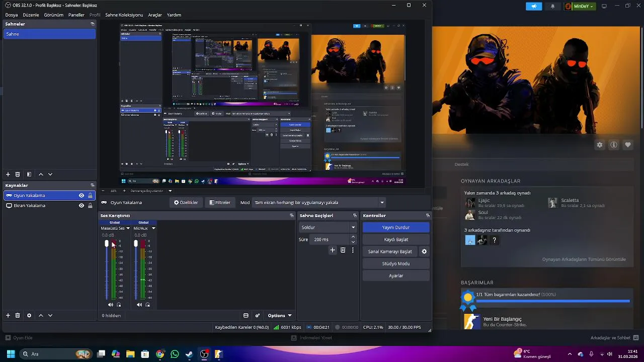Viewport: 644px width, 362px height.
Task: Open Steam game info icon
Action: [x=614, y=145]
